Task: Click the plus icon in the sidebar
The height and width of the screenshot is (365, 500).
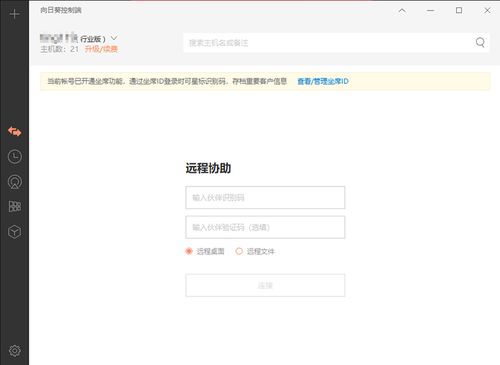Action: click(15, 14)
